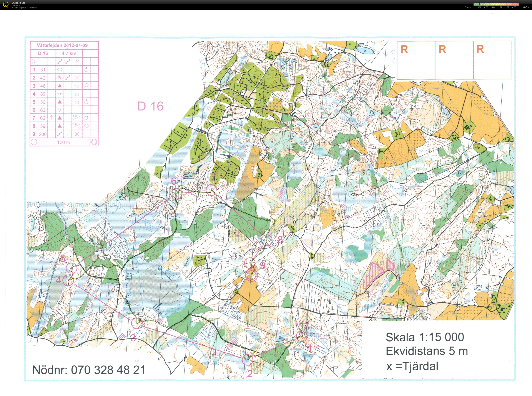The width and height of the screenshot is (532, 396).
Task: Click the double-circle finish on the map
Action: tap(251, 275)
